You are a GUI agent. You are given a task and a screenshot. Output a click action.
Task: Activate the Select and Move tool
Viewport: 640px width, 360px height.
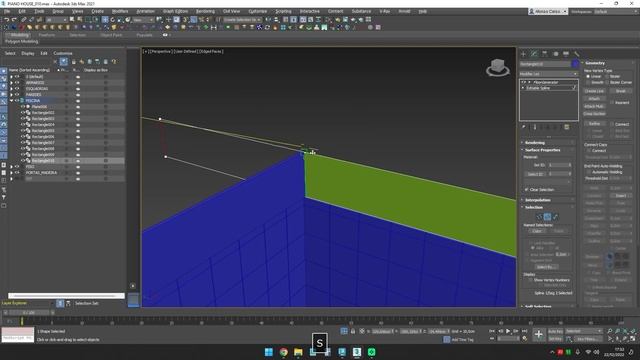105,20
